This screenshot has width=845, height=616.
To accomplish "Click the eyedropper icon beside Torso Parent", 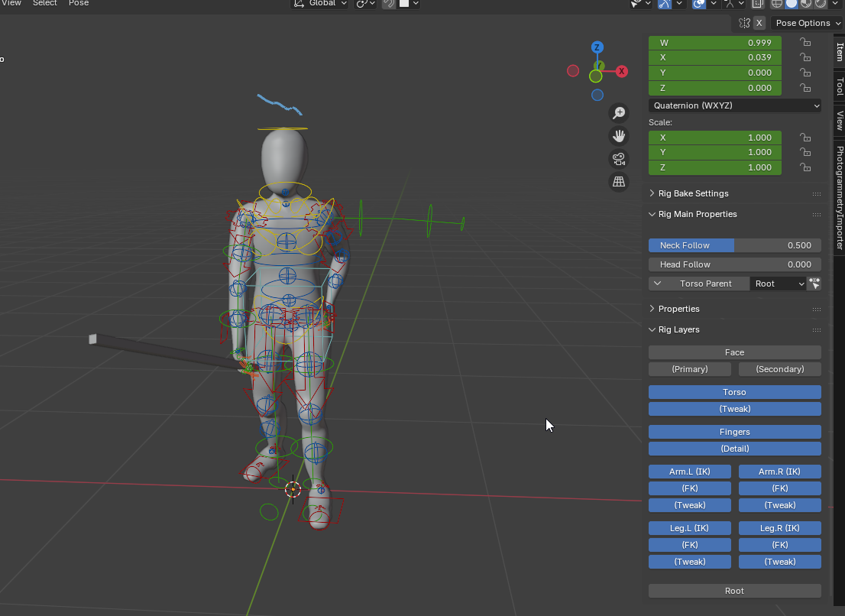I will coord(814,284).
